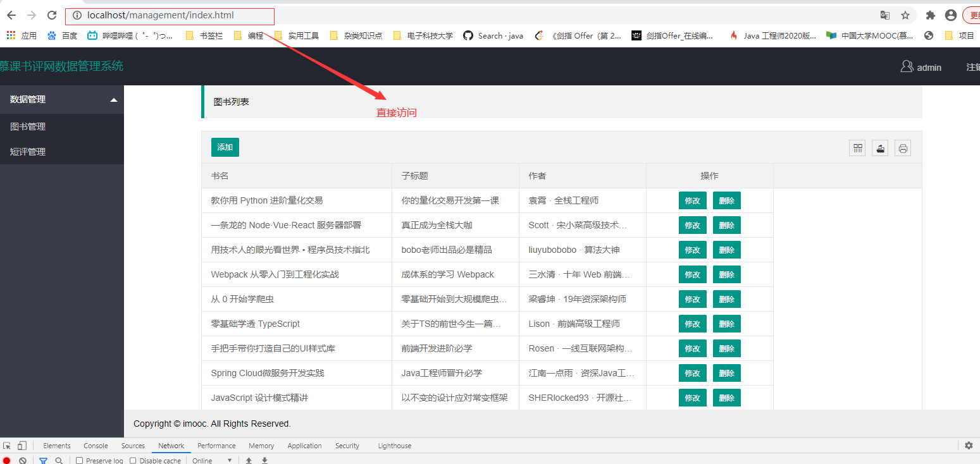
Task: Click the browser forward arrow
Action: point(32,15)
